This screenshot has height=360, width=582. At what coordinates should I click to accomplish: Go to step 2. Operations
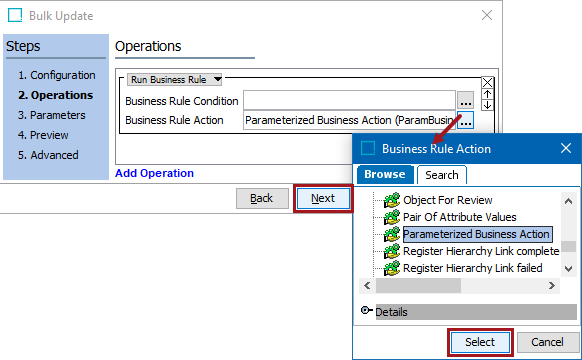[55, 95]
